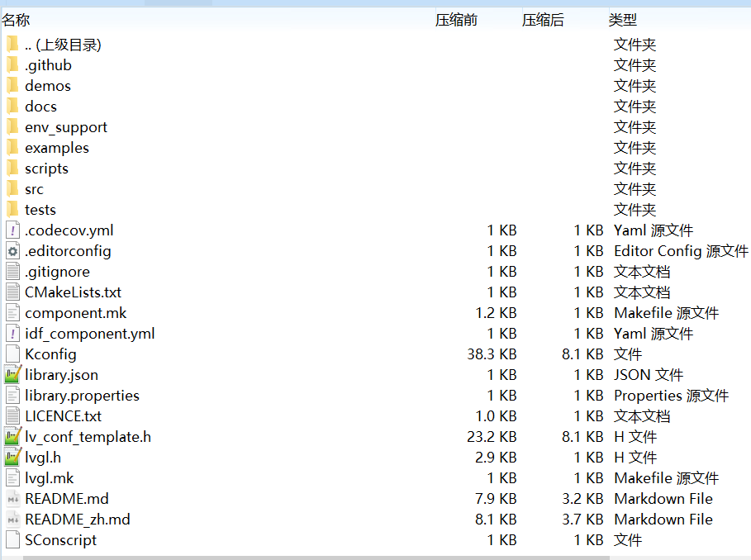Click the 类型 column header
This screenshot has height=560, width=751.
[x=623, y=20]
